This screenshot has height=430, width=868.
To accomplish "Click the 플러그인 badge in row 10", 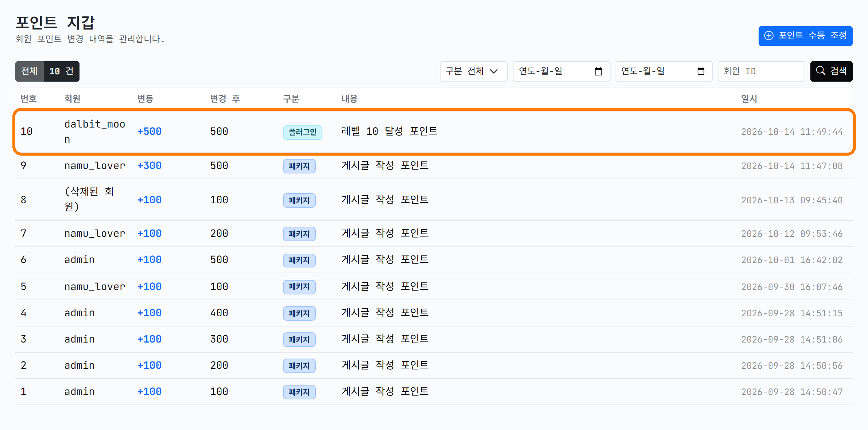I will pyautogui.click(x=302, y=132).
